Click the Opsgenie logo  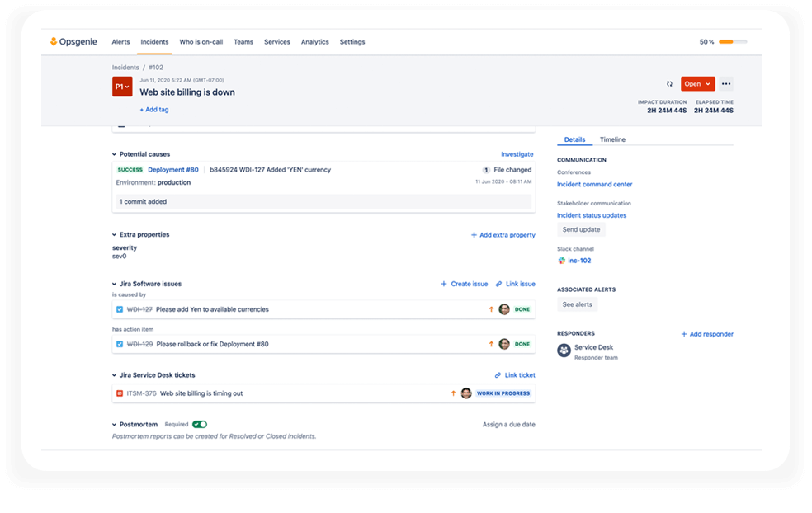(x=73, y=41)
